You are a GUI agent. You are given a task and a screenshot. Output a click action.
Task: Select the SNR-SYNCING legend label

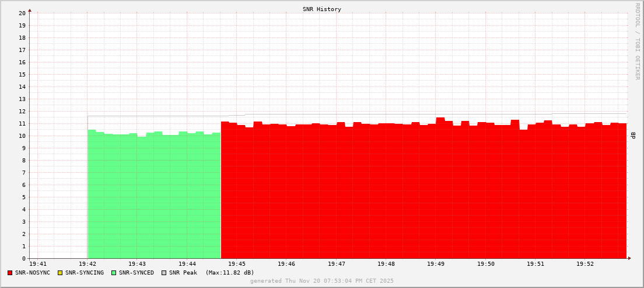click(x=85, y=273)
